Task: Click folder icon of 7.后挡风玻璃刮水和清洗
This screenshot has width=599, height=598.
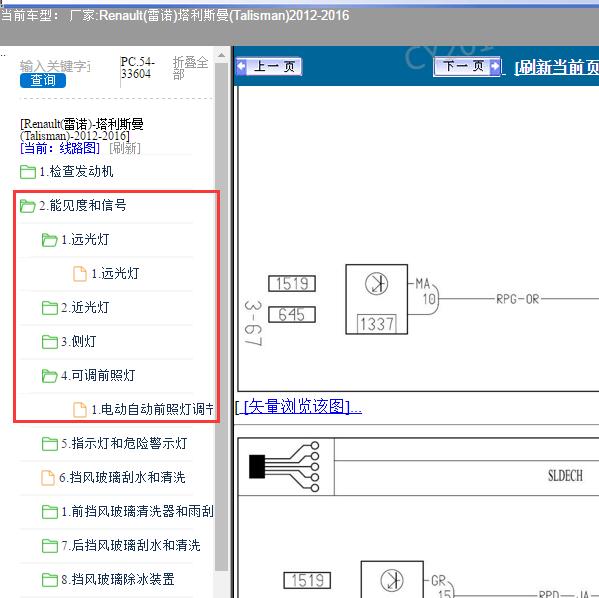Action: (50, 546)
